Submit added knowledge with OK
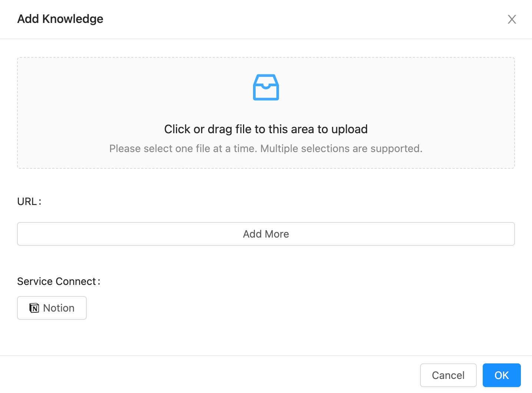 pos(501,375)
